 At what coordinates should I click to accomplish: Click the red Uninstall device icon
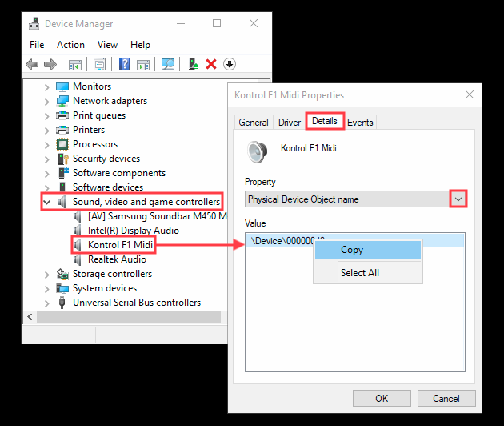pos(211,64)
